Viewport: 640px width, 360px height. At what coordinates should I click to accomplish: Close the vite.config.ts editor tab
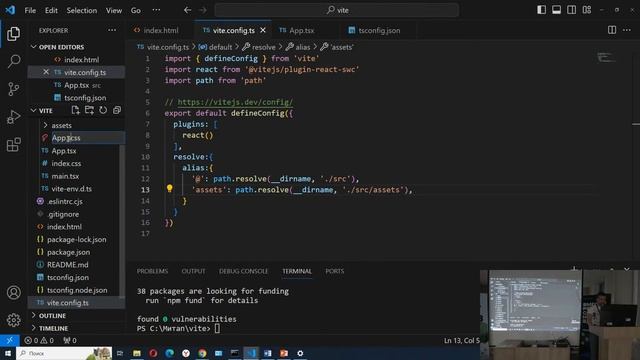(x=263, y=30)
